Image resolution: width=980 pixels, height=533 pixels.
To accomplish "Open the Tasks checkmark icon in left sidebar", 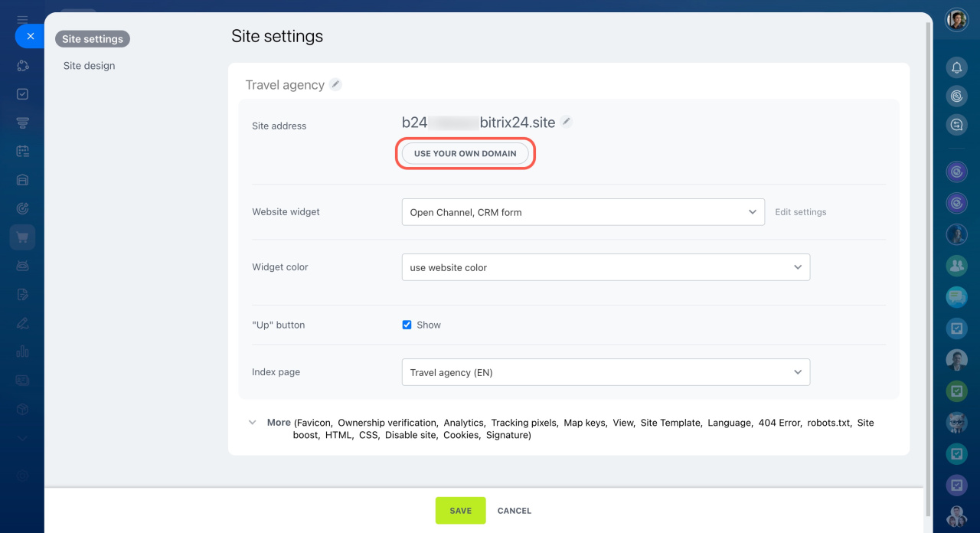I will tap(22, 94).
